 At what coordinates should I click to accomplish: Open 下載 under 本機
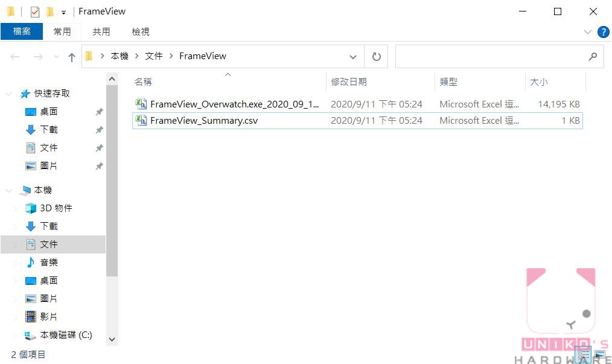[49, 226]
